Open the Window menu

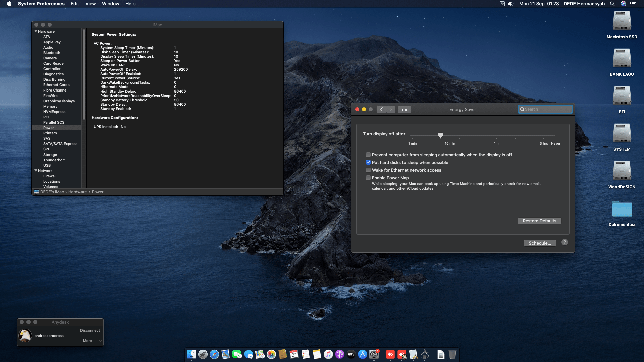110,4
